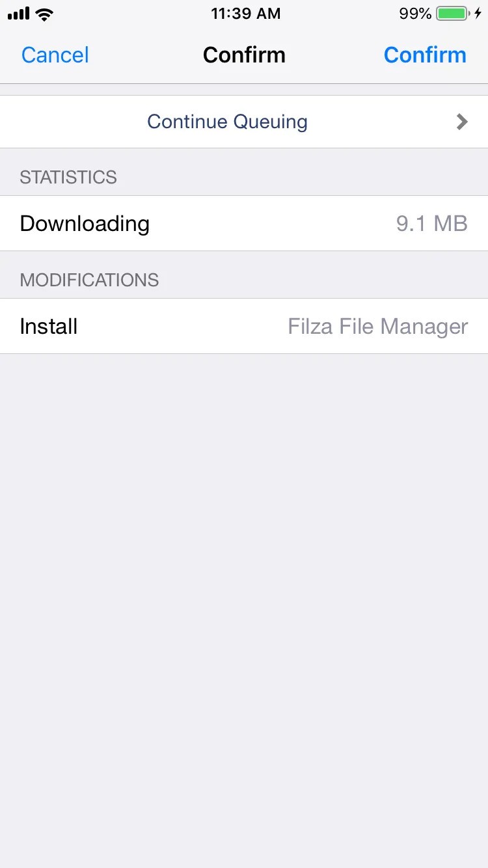Open the Continue Queuing option
The height and width of the screenshot is (868, 488).
pos(244,122)
